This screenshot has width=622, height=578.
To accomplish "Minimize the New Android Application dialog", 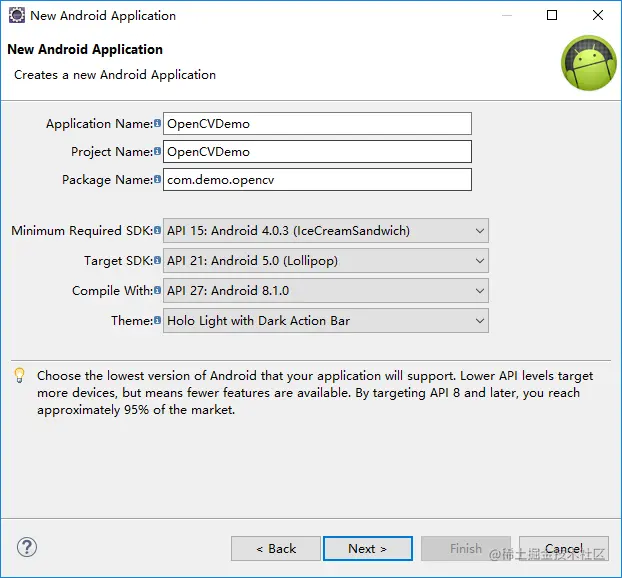I will tap(507, 15).
